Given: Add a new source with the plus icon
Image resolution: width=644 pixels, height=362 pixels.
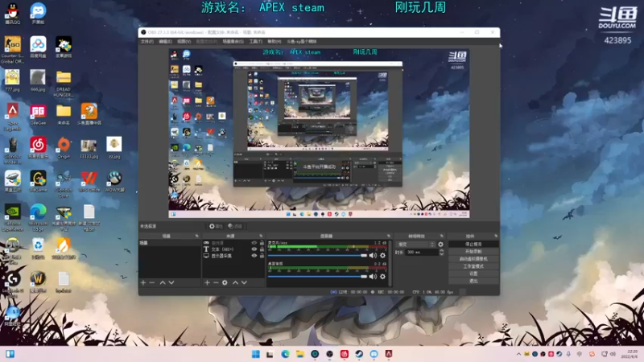Looking at the screenshot, I should click(x=207, y=282).
